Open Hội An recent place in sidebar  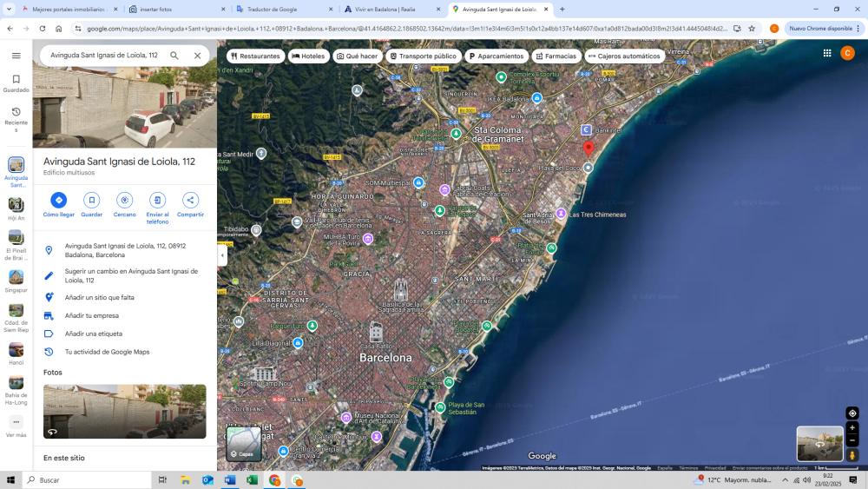(16, 209)
